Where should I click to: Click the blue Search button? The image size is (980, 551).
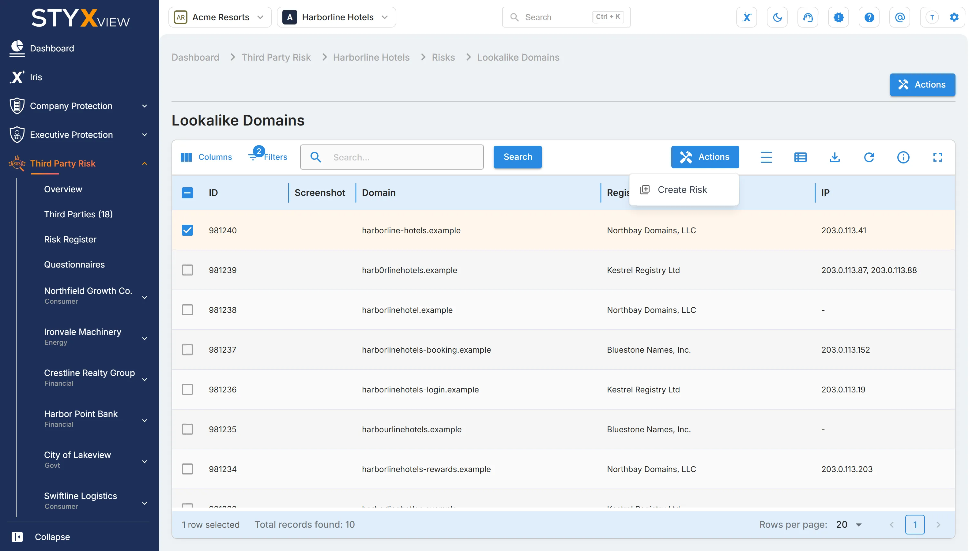click(517, 157)
